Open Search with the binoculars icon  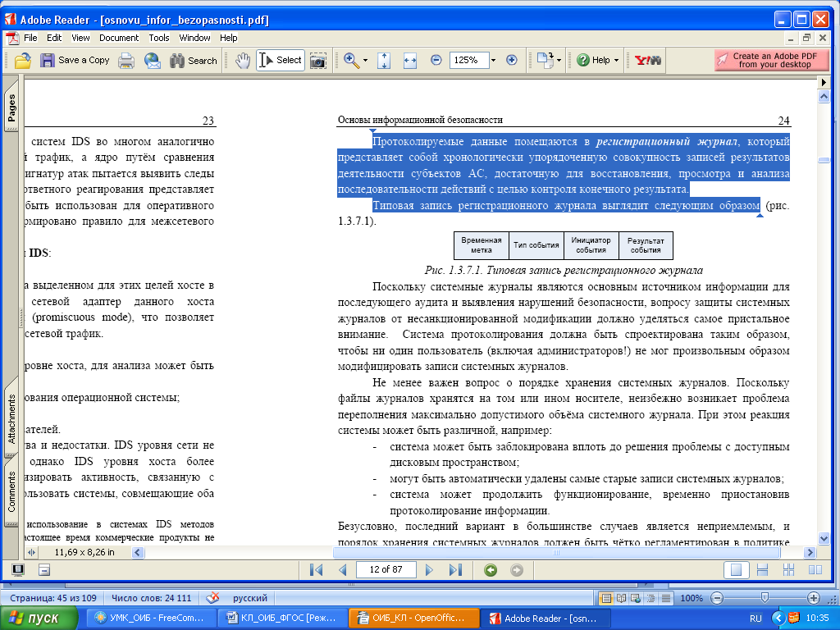point(177,61)
